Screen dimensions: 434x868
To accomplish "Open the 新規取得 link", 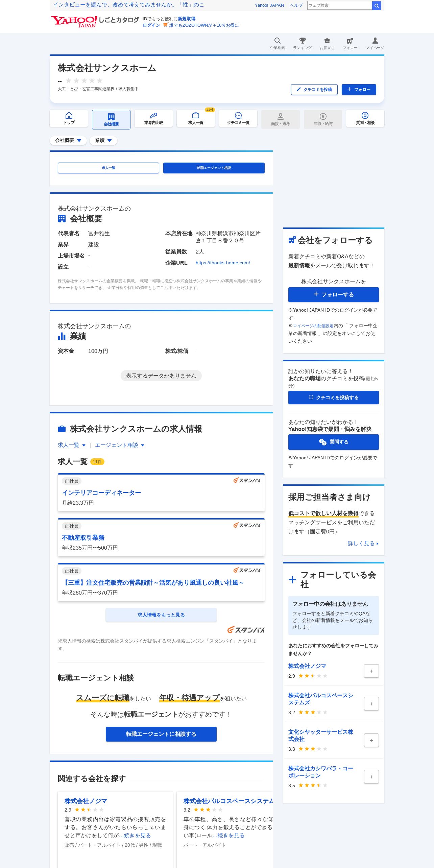I will (187, 19).
